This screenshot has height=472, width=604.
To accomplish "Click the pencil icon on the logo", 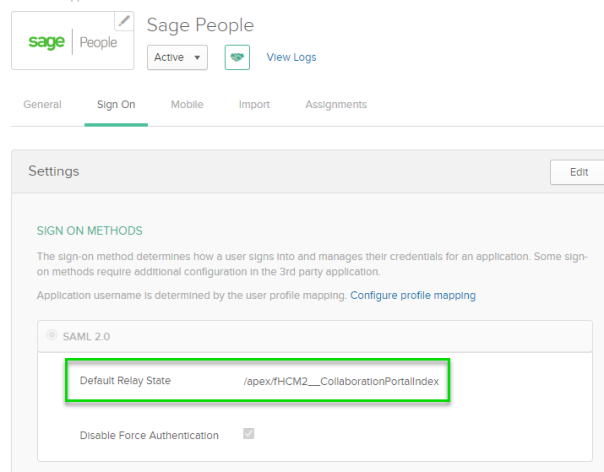I will pyautogui.click(x=124, y=20).
